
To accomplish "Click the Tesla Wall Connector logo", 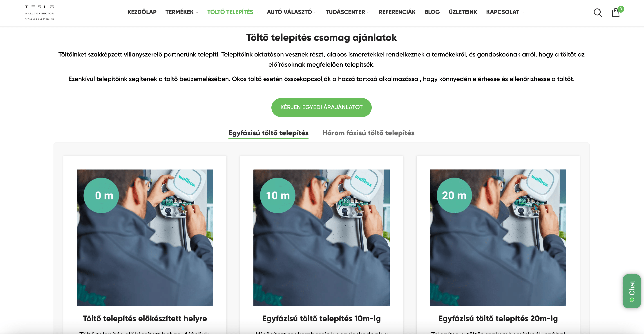I will click(39, 13).
